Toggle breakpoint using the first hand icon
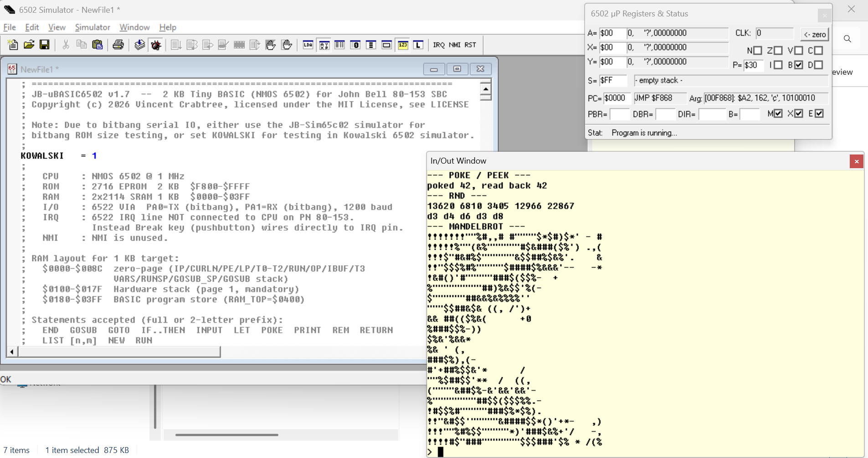 [271, 45]
